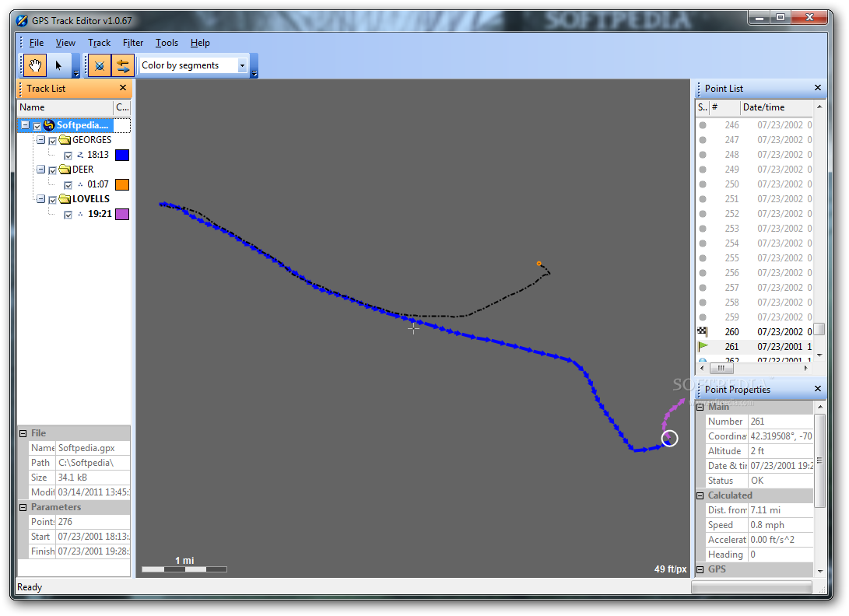Click the checkered finish flag on point 260
The height and width of the screenshot is (616, 849).
(702, 331)
